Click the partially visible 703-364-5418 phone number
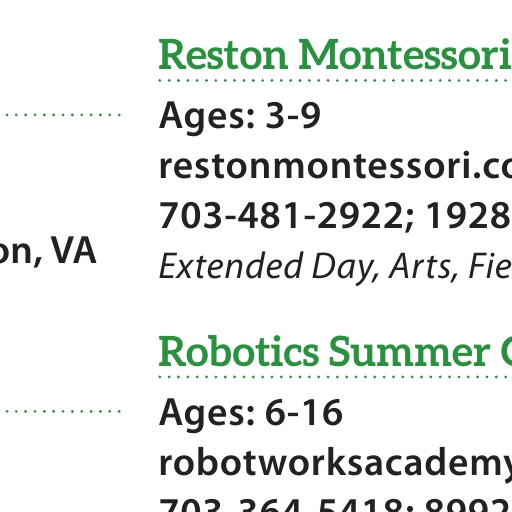 pos(283,505)
